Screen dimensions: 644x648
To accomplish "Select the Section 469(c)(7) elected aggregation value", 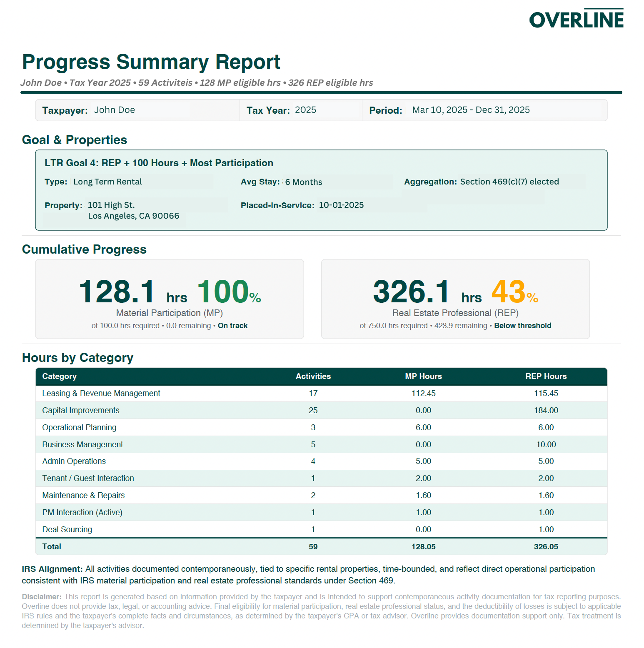I will point(509,182).
